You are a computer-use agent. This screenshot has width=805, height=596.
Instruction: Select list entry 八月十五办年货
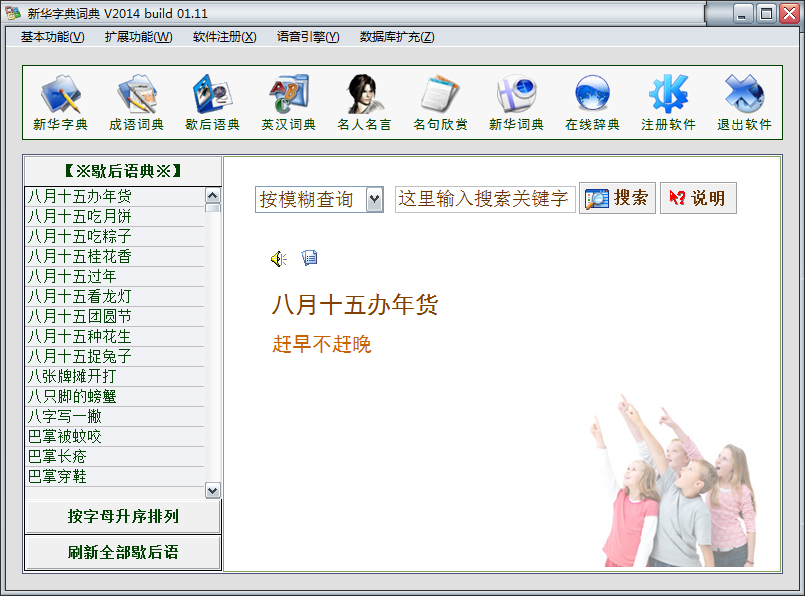pyautogui.click(x=115, y=196)
